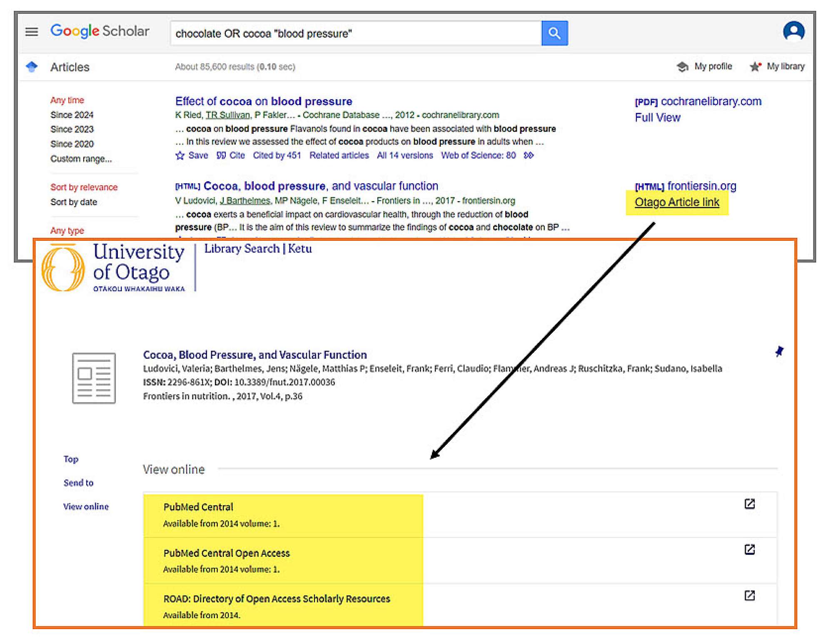
Task: Open the user account avatar
Action: pyautogui.click(x=793, y=32)
